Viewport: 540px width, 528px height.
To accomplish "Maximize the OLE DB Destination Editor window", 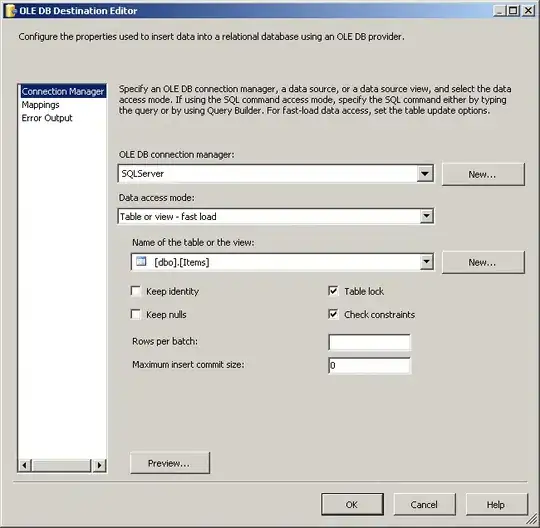I will coord(513,11).
